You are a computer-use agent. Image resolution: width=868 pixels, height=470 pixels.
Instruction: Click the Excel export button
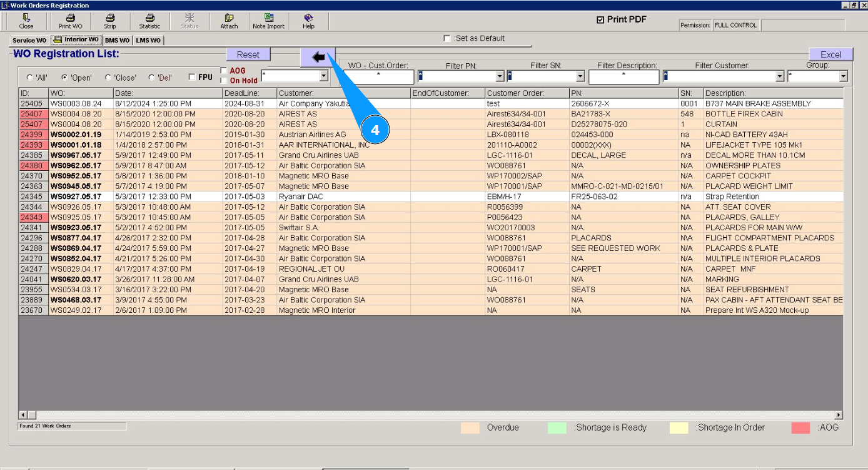click(830, 54)
